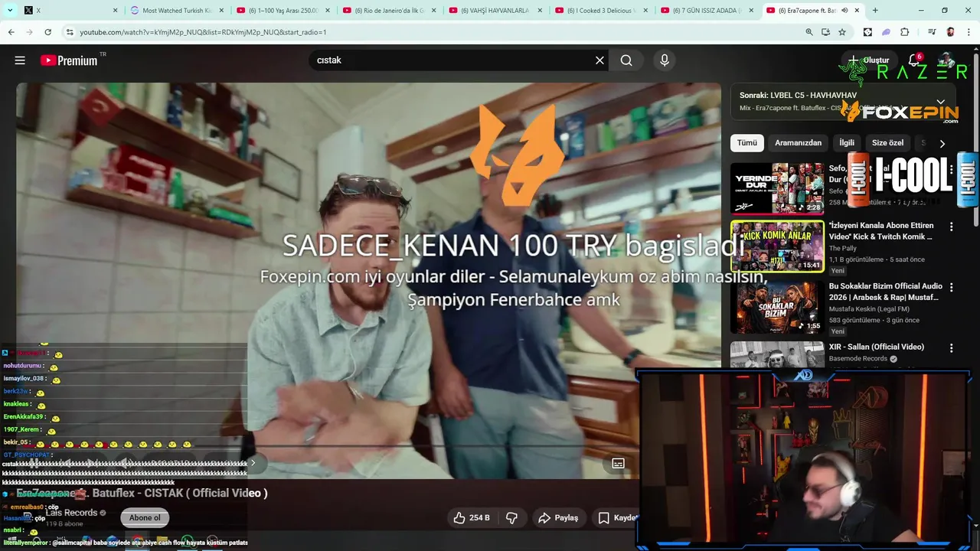The height and width of the screenshot is (551, 980).
Task: Save video with Kaydet button
Action: pyautogui.click(x=618, y=518)
